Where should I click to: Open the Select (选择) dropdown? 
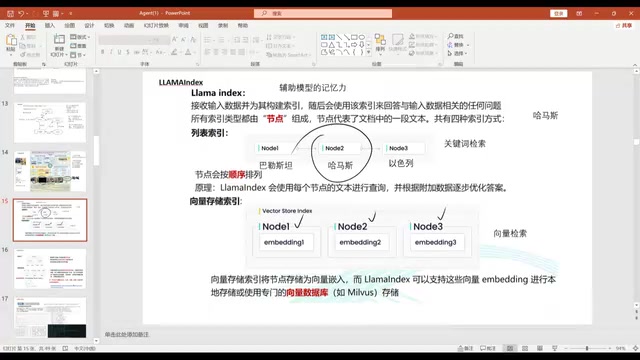tap(457, 53)
